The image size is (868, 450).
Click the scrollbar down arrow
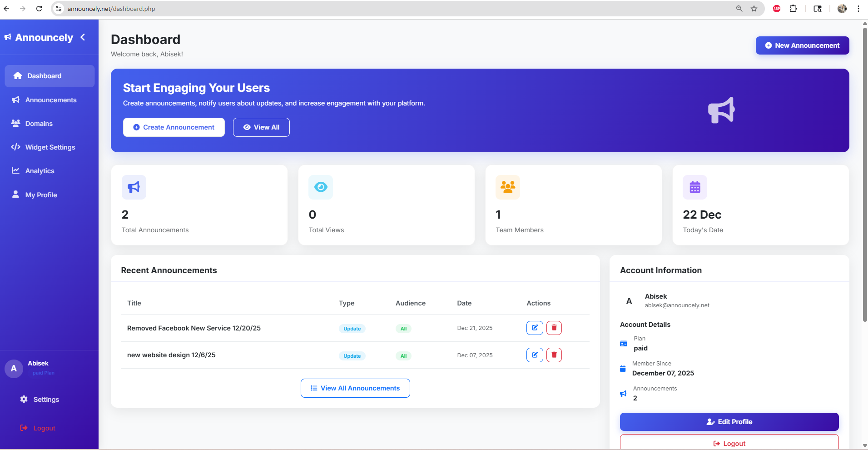[865, 445]
